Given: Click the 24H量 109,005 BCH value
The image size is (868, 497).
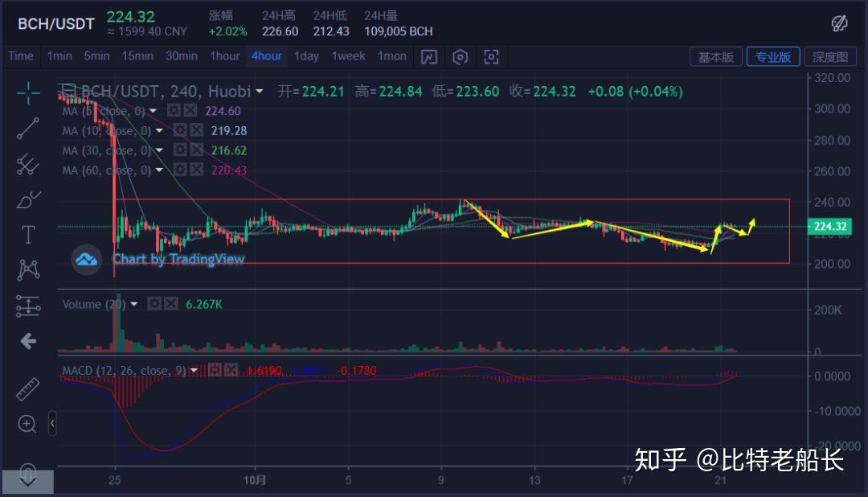Looking at the screenshot, I should coord(398,31).
